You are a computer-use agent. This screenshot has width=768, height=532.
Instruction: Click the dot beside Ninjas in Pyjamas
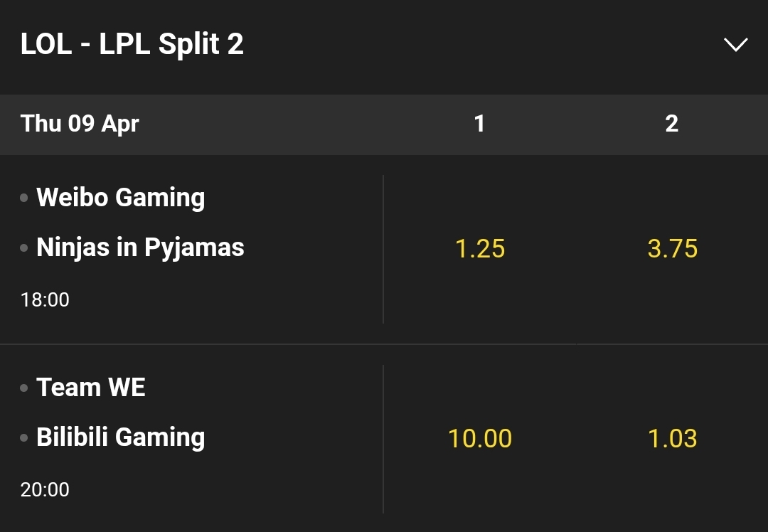tap(24, 248)
